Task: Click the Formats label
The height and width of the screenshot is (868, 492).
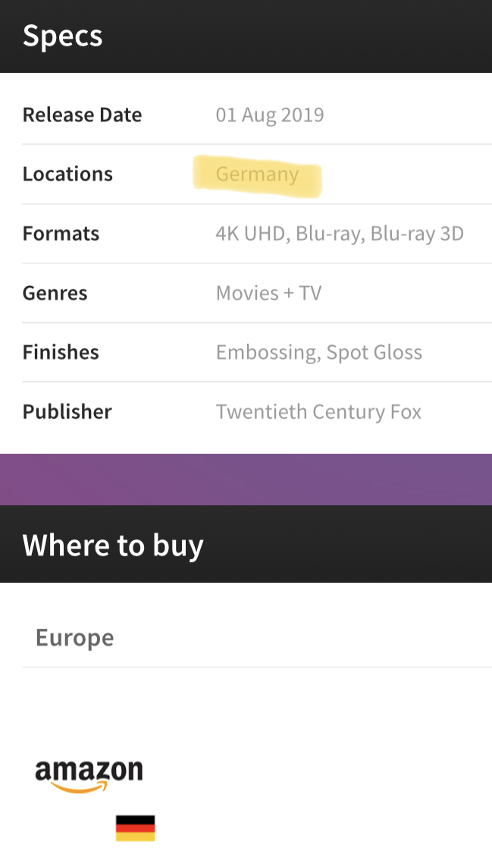Action: pos(61,234)
